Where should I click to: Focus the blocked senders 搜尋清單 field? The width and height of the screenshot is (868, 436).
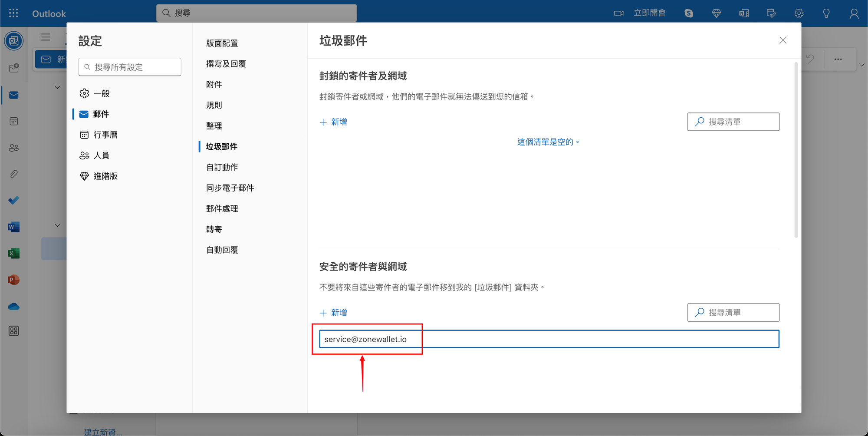[733, 122]
